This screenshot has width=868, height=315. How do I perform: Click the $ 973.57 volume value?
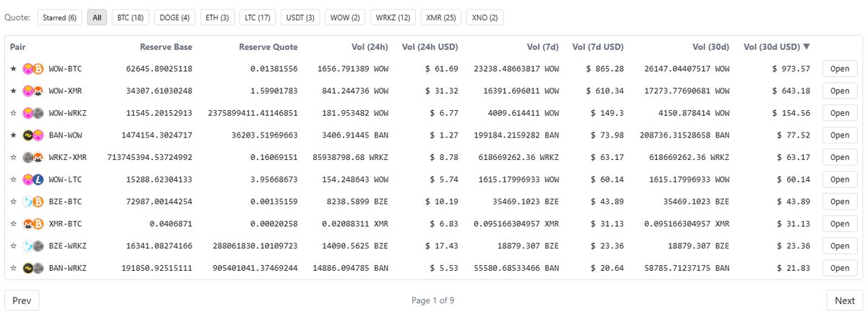[791, 69]
